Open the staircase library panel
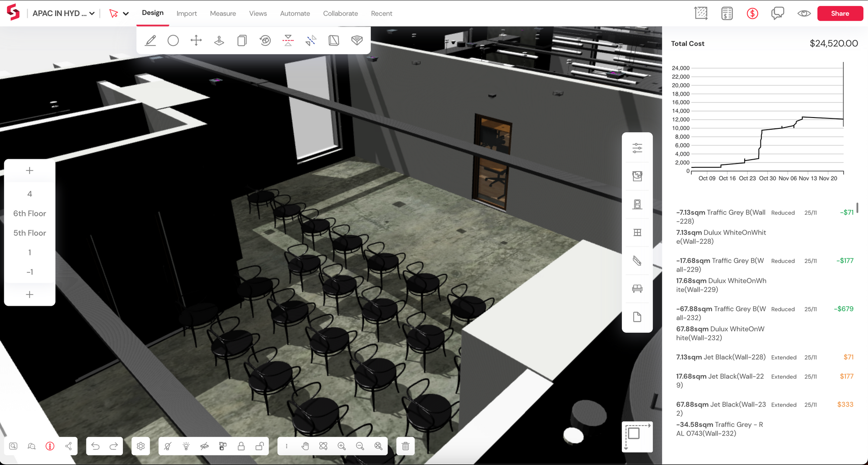 [x=637, y=261]
